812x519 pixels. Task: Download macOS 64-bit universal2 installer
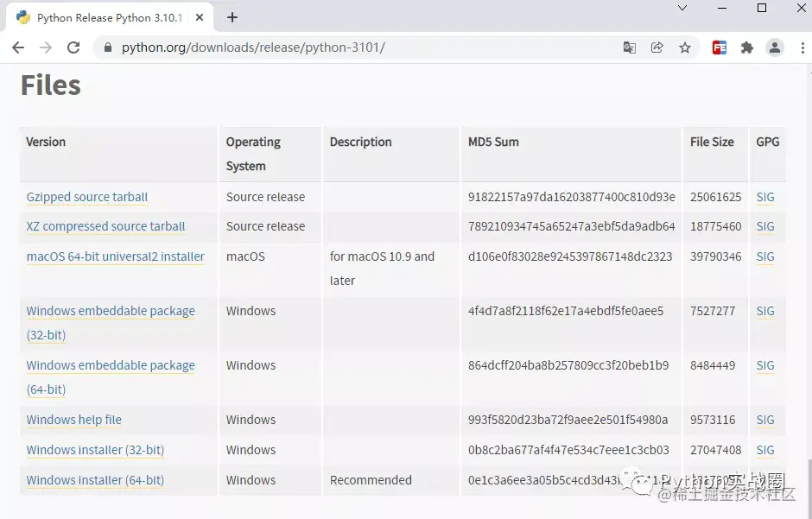pyautogui.click(x=116, y=256)
